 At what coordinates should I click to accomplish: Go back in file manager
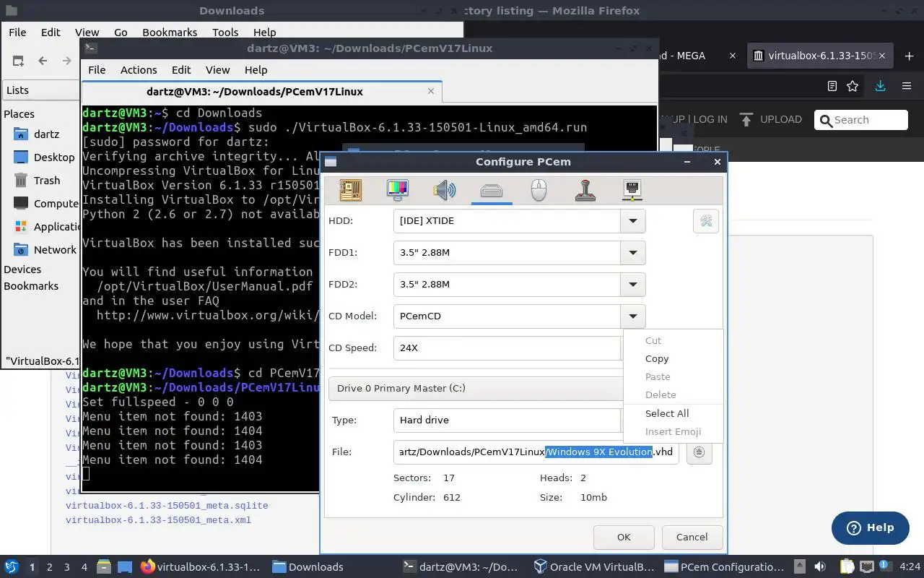(x=43, y=61)
